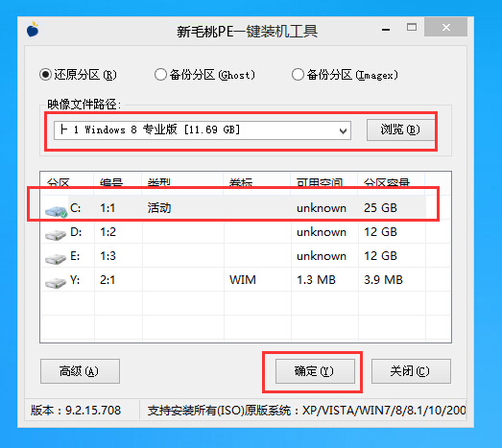Click the 浏览(B) browse button
This screenshot has width=502, height=448.
(400, 130)
